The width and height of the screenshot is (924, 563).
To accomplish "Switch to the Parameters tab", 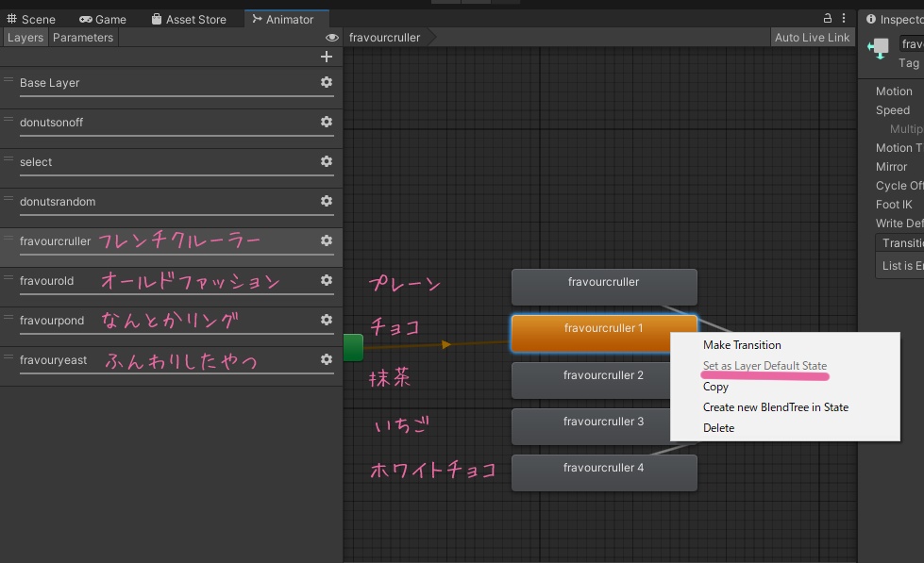I will (x=83, y=37).
